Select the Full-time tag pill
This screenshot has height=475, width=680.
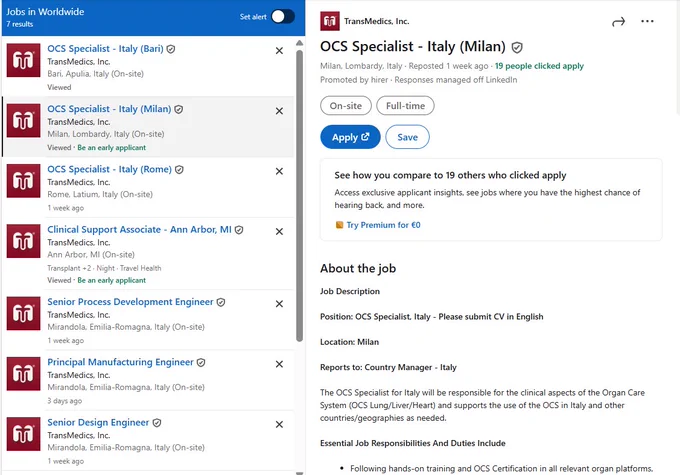point(405,106)
